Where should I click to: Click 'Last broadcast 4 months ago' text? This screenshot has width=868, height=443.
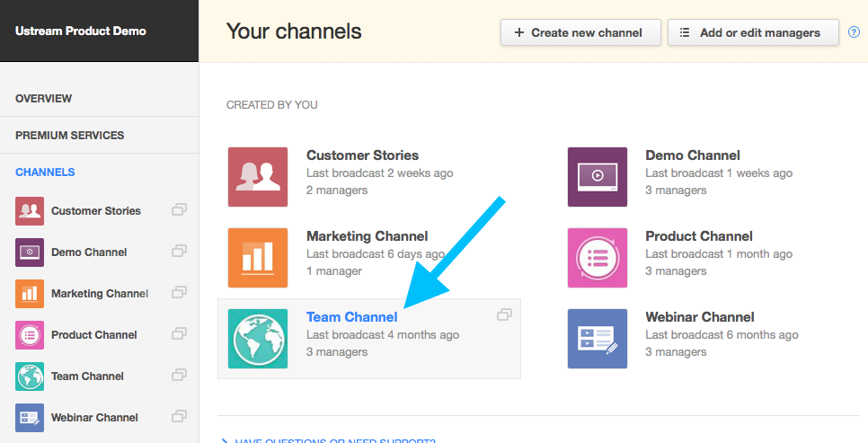(383, 335)
